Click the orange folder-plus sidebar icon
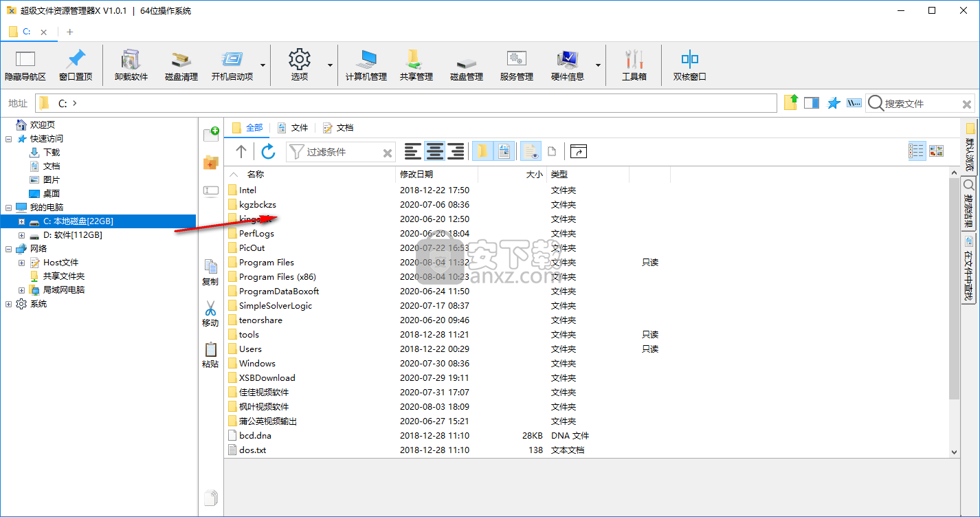This screenshot has height=517, width=980. (x=211, y=163)
